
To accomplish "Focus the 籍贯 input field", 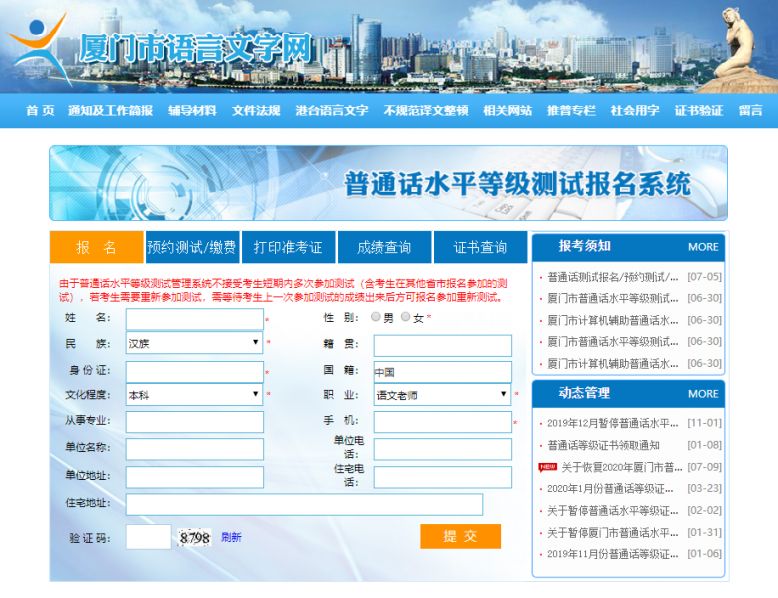I will [443, 345].
